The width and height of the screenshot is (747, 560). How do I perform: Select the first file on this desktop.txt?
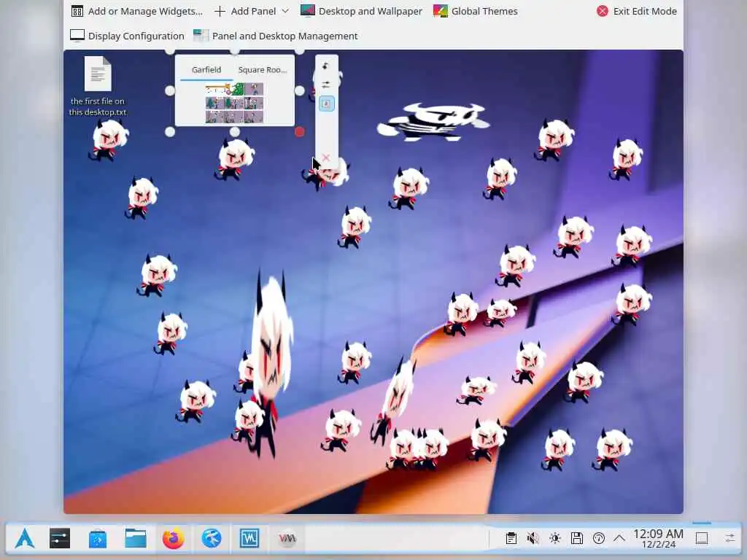[x=98, y=87]
